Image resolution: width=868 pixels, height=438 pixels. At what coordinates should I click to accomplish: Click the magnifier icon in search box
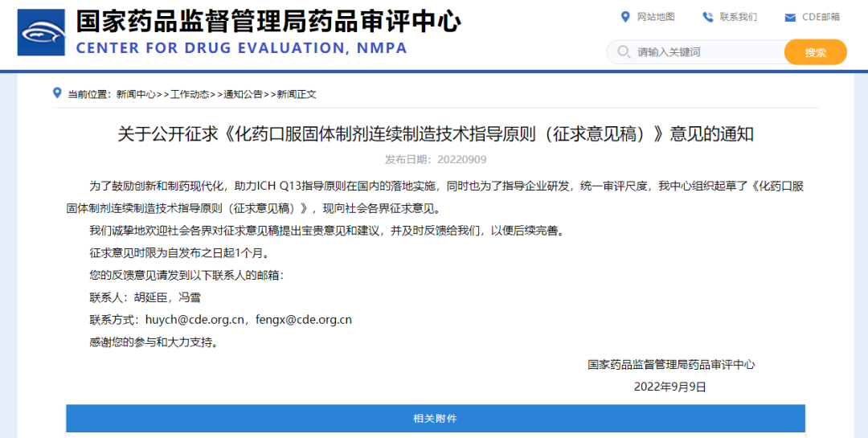[x=624, y=52]
